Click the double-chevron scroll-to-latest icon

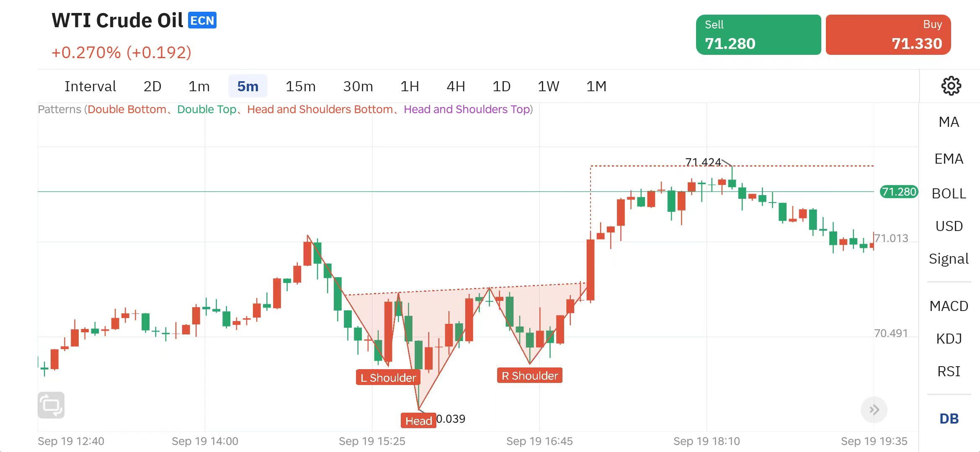874,410
